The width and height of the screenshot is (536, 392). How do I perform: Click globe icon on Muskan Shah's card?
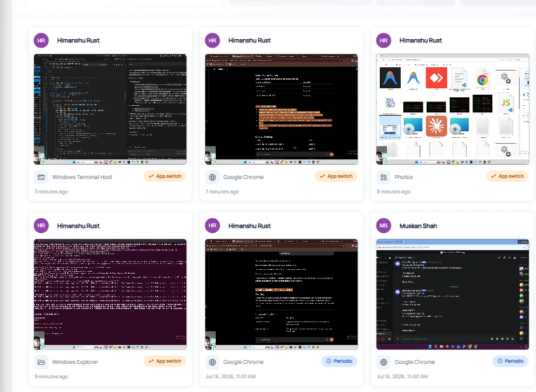[x=384, y=362]
